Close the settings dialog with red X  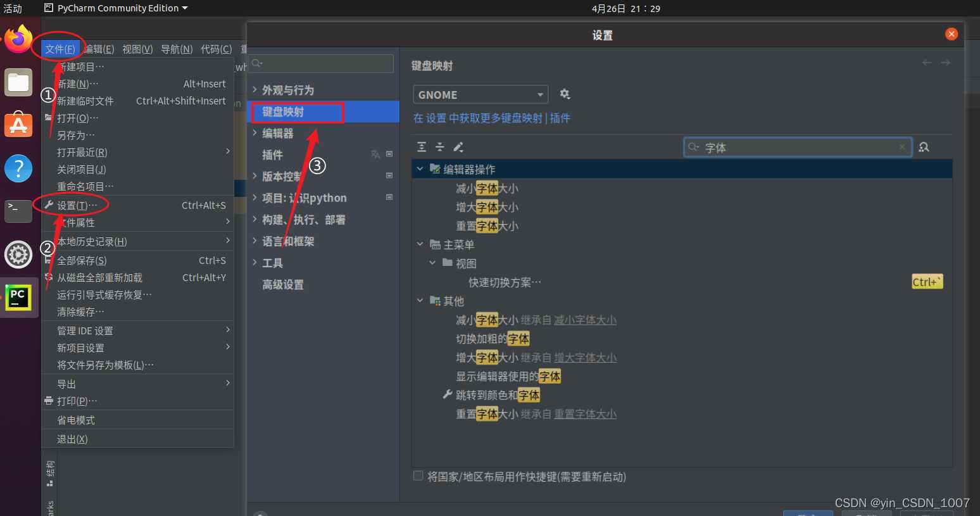pyautogui.click(x=952, y=34)
